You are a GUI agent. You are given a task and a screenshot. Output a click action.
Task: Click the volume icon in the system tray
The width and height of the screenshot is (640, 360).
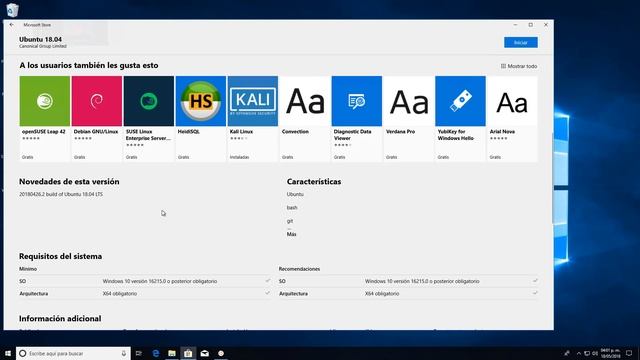pos(595,353)
